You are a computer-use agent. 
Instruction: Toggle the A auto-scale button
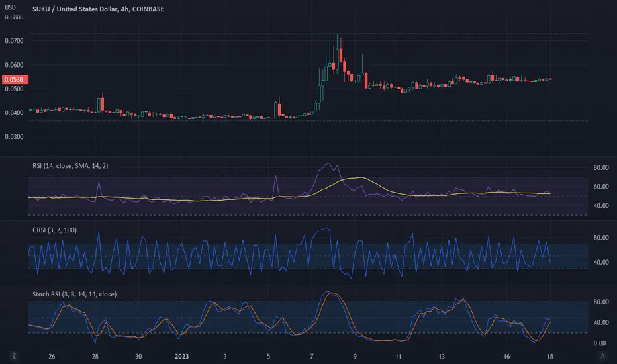click(x=602, y=356)
